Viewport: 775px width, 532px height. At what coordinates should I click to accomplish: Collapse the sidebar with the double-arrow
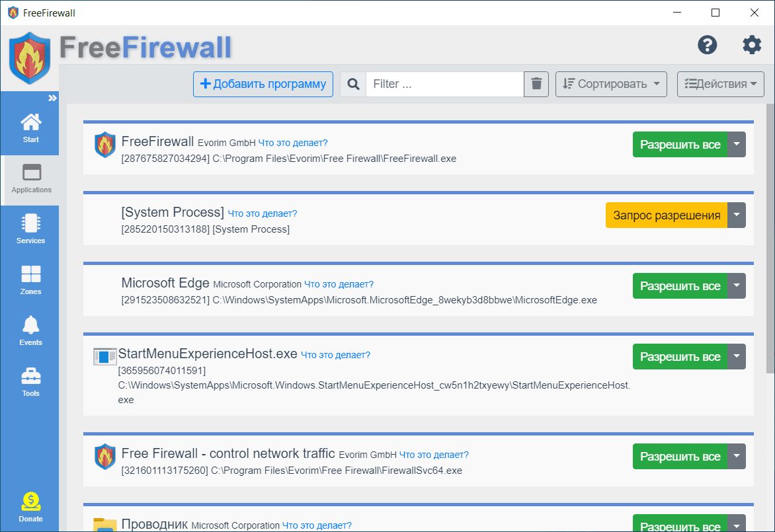52,98
